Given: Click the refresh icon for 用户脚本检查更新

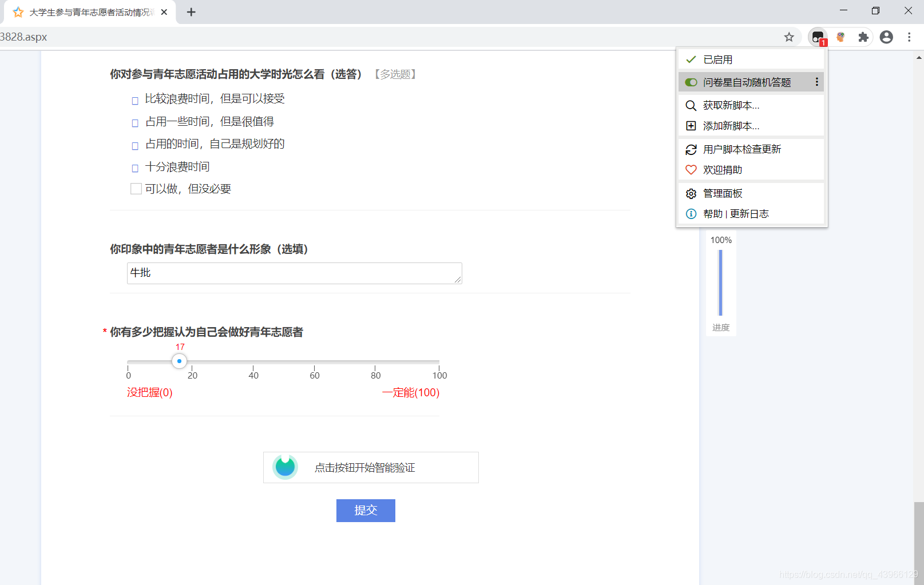Looking at the screenshot, I should (691, 149).
